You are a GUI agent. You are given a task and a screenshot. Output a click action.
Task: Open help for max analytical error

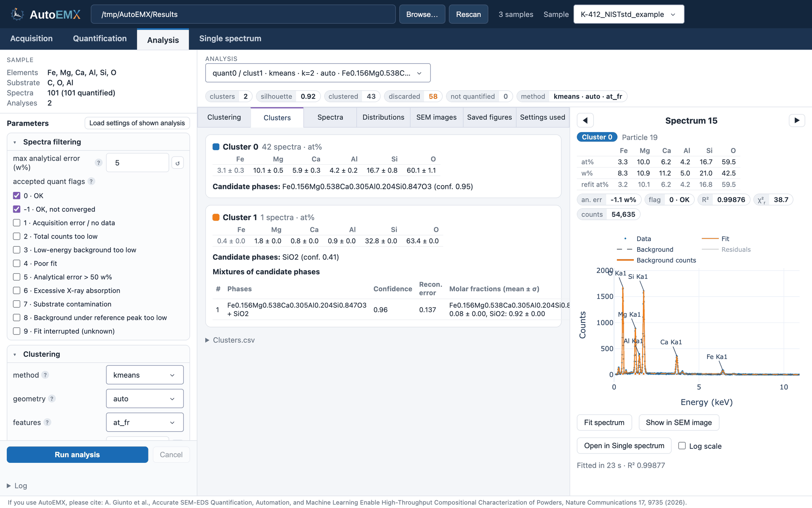pos(98,163)
